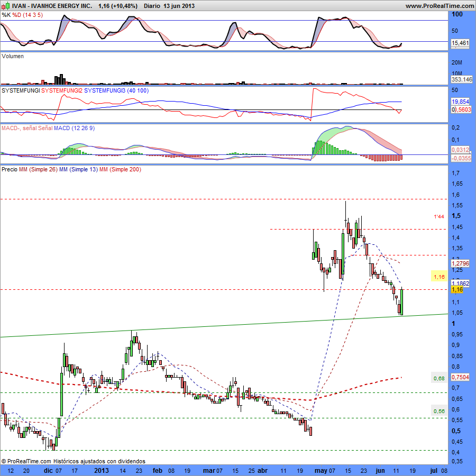Click the 353.146 volume value tag
476x476 pixels.
click(460, 79)
